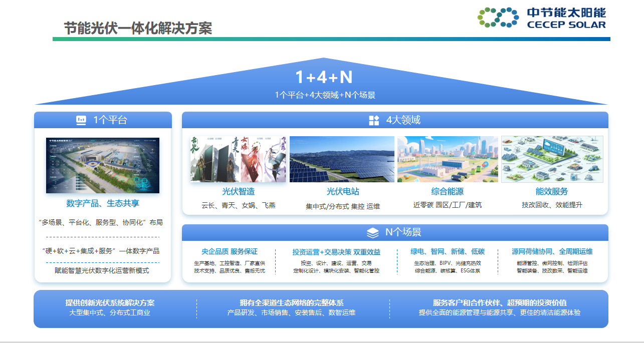Viewport: 644px width, 343px height.
Task: Select the 绿电、智网、新储、低碳 heading
Action: 448,251
